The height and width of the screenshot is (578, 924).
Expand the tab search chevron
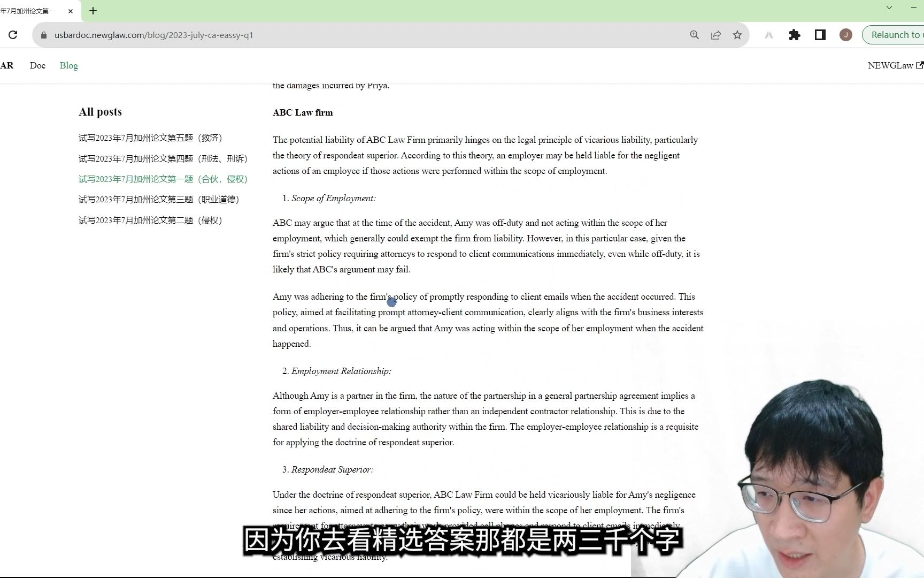click(x=889, y=7)
